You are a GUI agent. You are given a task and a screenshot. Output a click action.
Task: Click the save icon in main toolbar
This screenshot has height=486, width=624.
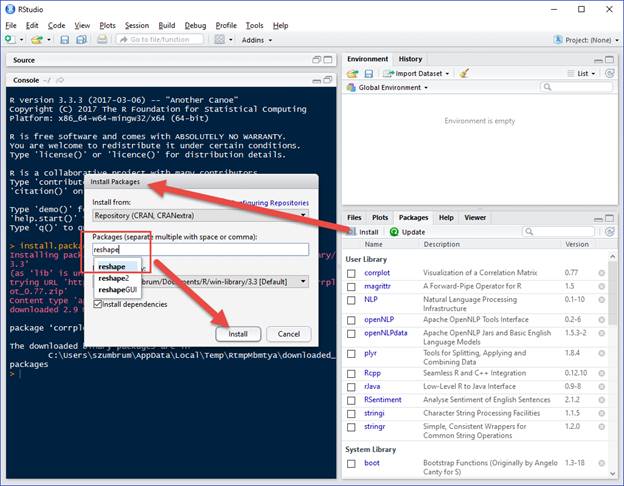[64, 40]
